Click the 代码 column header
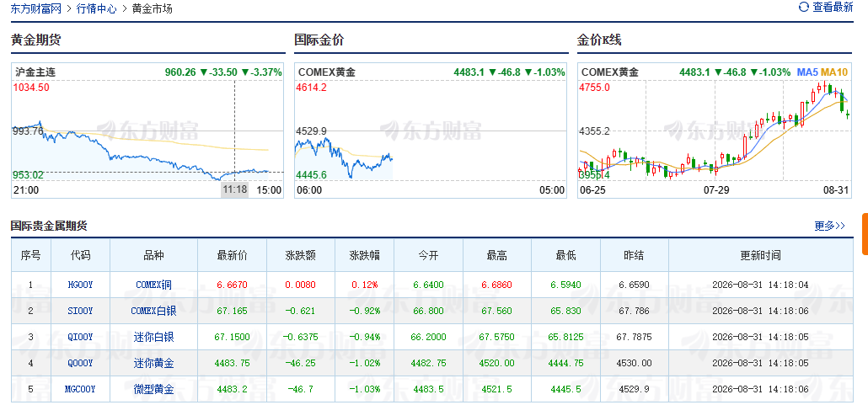This screenshot has height=405, width=868. pos(80,255)
